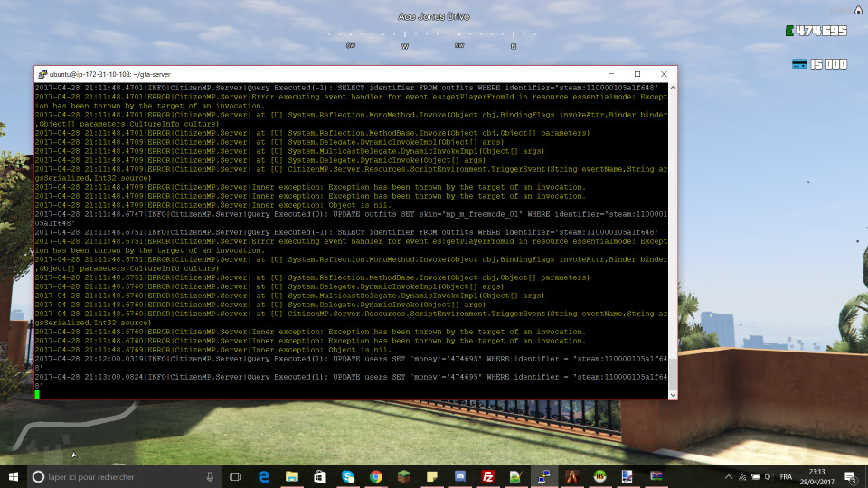Open Discord from the taskbar
This screenshot has width=868, height=488.
(460, 476)
